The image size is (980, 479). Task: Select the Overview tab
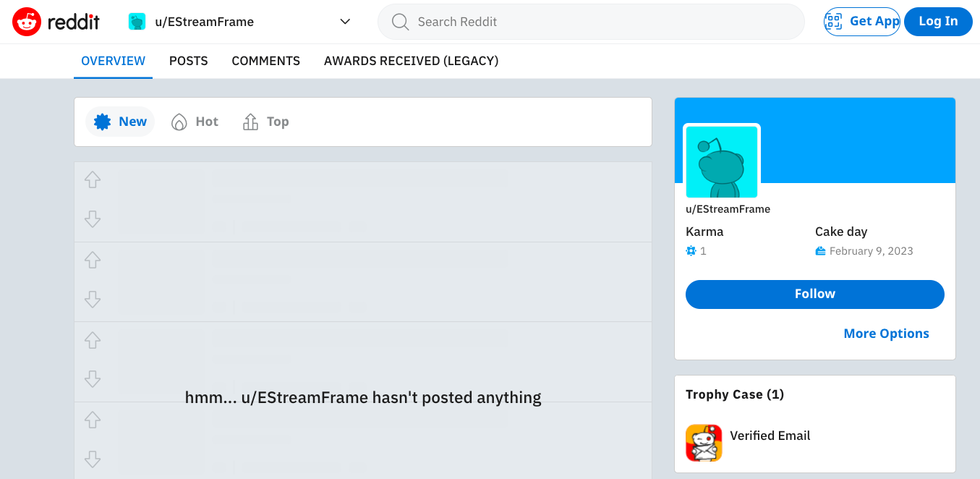tap(113, 61)
